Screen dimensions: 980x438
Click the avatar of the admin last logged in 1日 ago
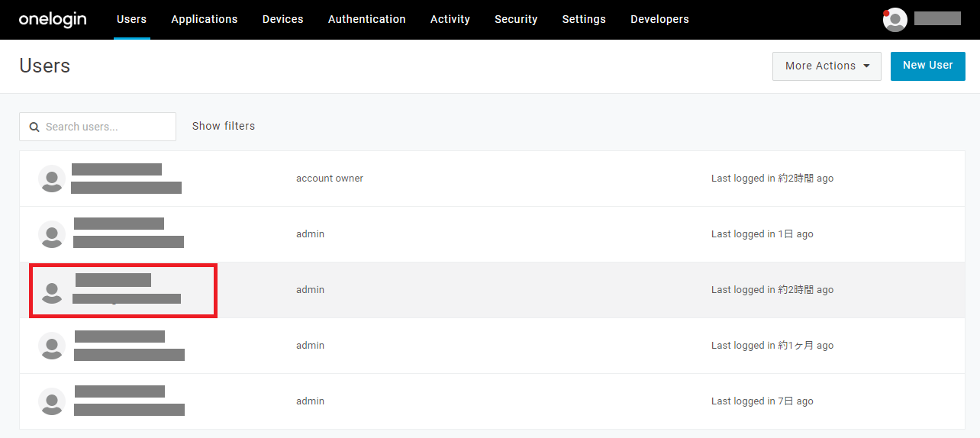[52, 234]
